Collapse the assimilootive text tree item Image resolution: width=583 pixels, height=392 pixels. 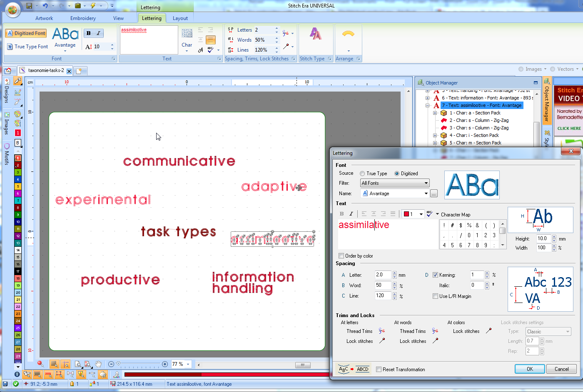427,106
